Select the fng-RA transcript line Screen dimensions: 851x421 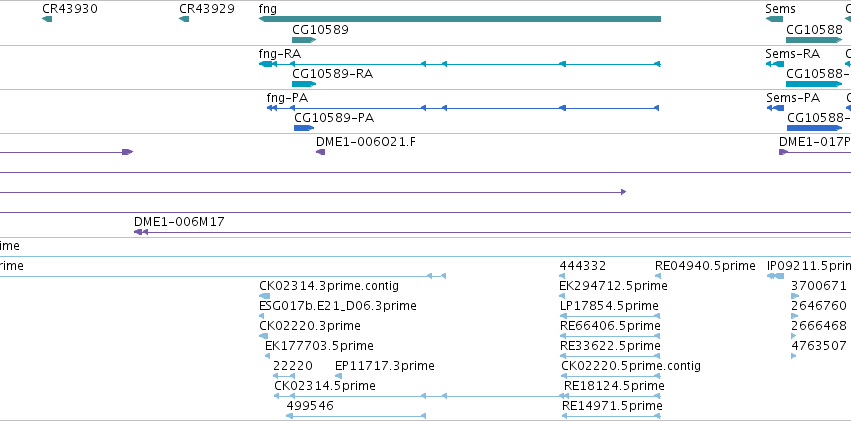coord(460,64)
